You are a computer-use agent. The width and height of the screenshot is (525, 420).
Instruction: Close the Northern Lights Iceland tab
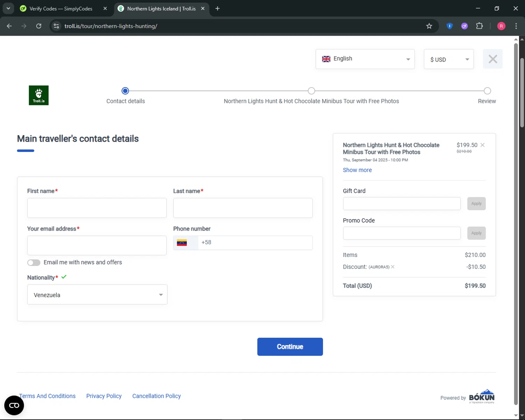pos(203,8)
